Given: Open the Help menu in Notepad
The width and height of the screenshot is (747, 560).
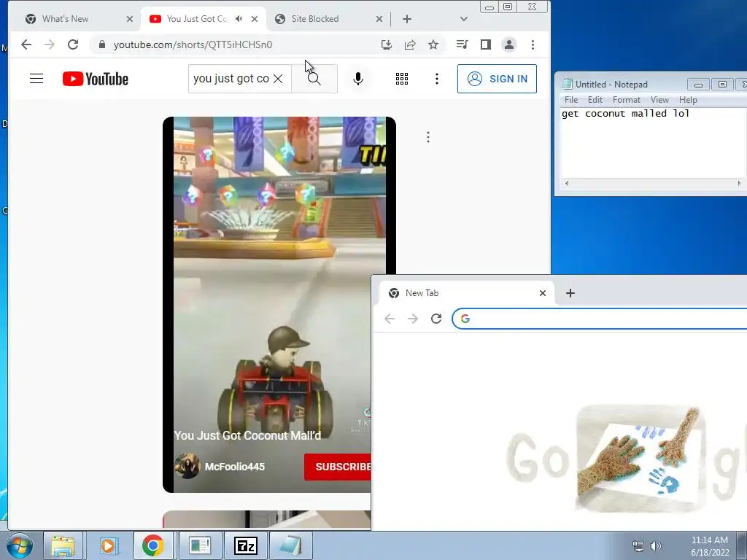Looking at the screenshot, I should (x=688, y=99).
